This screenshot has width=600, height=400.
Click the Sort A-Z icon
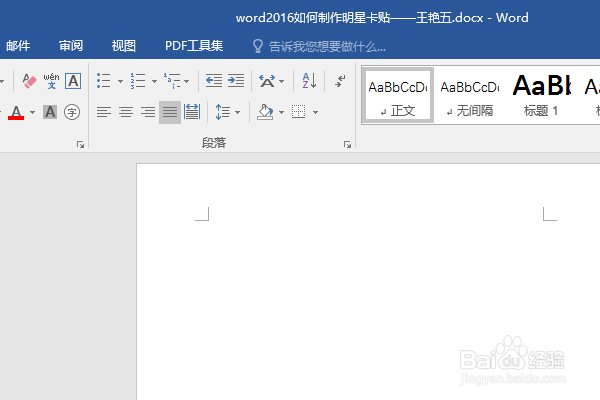(309, 81)
